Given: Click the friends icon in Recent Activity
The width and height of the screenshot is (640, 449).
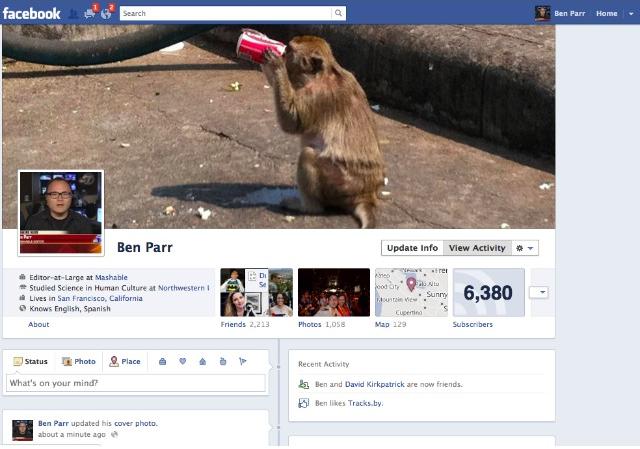Looking at the screenshot, I should coord(304,385).
